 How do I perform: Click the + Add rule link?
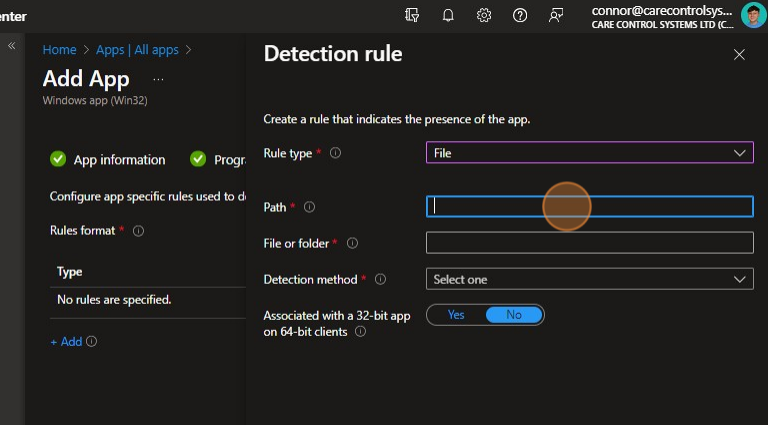click(66, 342)
